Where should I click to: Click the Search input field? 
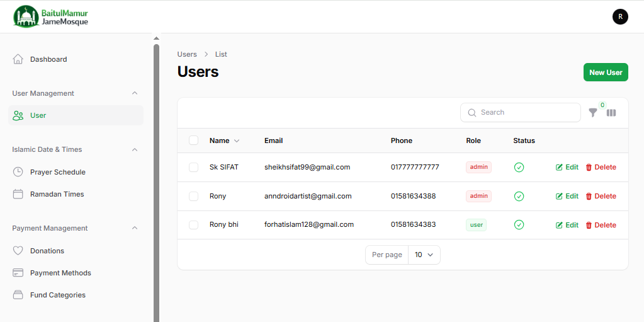[x=526, y=112]
